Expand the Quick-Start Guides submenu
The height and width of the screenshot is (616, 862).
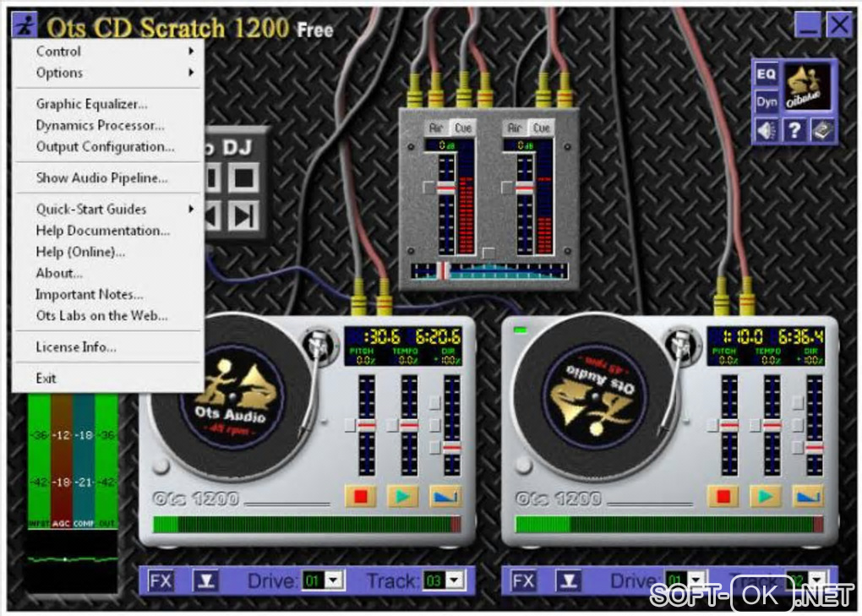[x=108, y=209]
